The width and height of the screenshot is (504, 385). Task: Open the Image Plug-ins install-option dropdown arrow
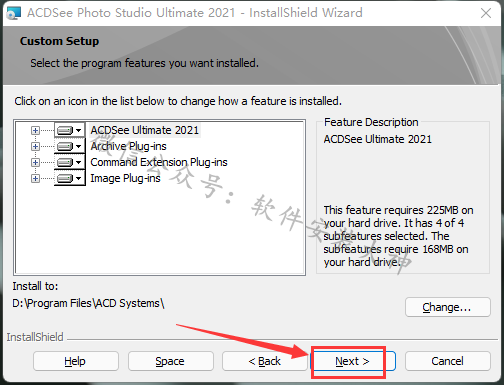(79, 178)
